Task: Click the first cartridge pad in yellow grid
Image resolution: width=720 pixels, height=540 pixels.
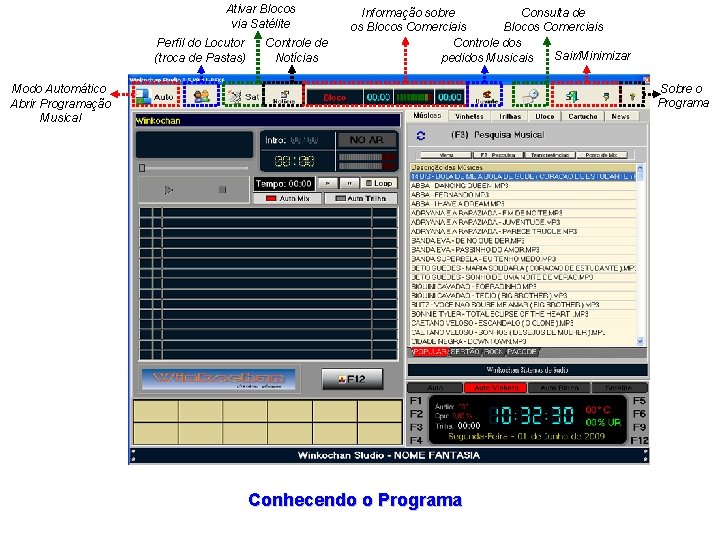Action: 156,411
